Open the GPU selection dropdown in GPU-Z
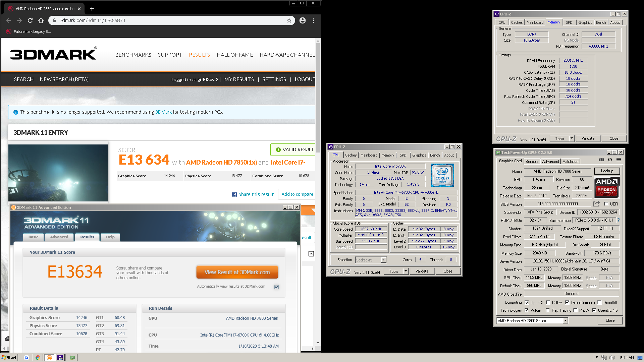This screenshot has height=362, width=644. [566, 321]
